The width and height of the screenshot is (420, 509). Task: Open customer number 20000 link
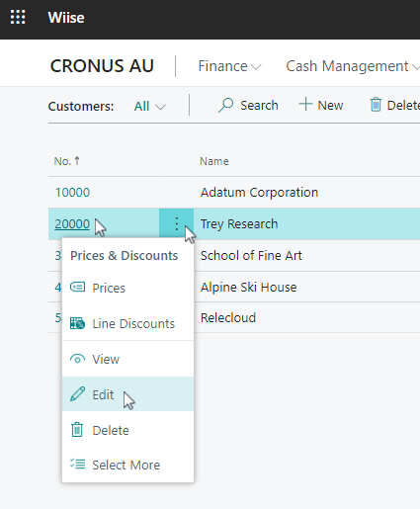tap(72, 224)
